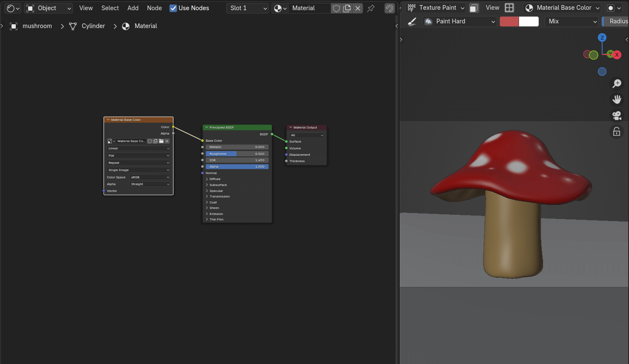Open the Mix blend mode dropdown
629x364 pixels.
tap(571, 21)
